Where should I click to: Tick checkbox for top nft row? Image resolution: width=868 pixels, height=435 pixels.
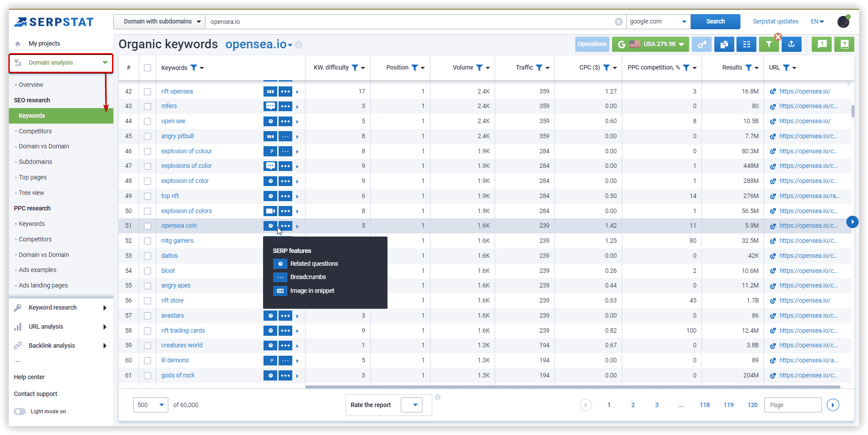coord(147,196)
